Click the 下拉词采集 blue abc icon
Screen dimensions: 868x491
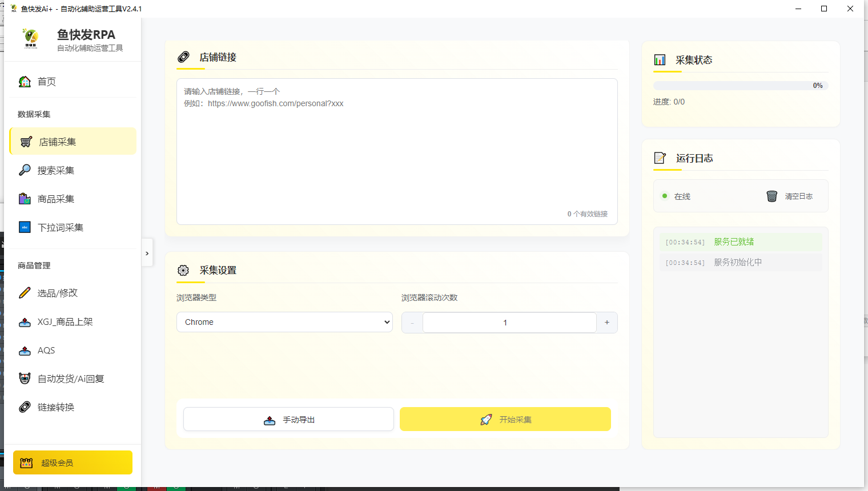(x=25, y=227)
